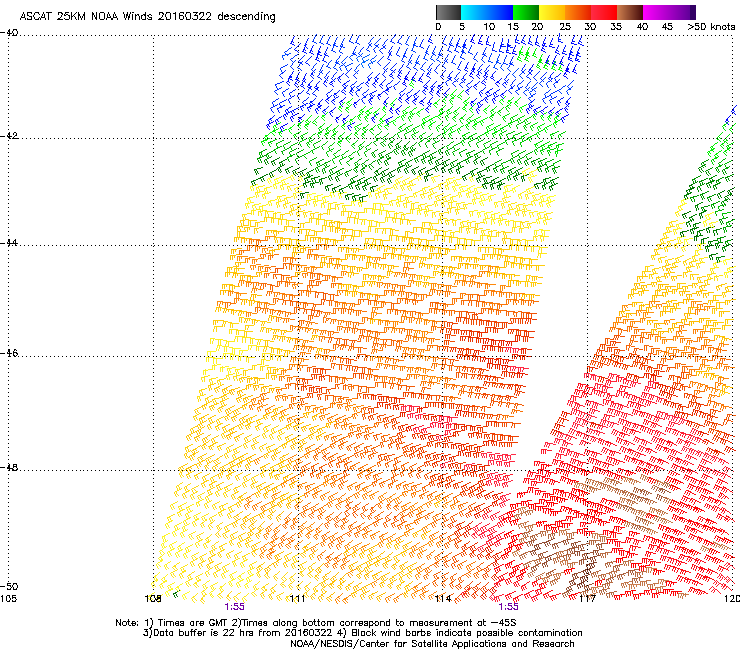Viewport: 740px width, 650px height.
Task: Click the '117' longitude axis label
Action: click(x=586, y=599)
